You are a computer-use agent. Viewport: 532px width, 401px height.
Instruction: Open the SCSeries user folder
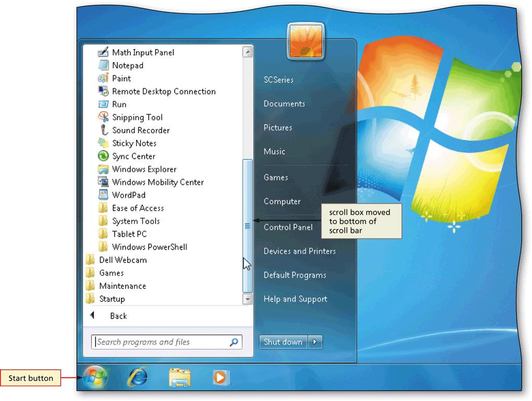click(x=279, y=80)
